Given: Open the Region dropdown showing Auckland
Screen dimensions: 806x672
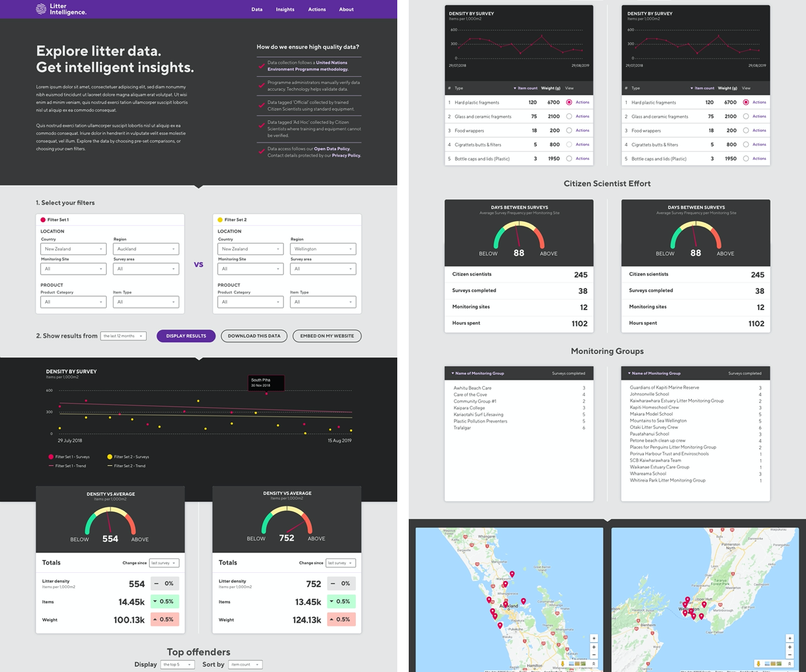Looking at the screenshot, I should (x=146, y=249).
